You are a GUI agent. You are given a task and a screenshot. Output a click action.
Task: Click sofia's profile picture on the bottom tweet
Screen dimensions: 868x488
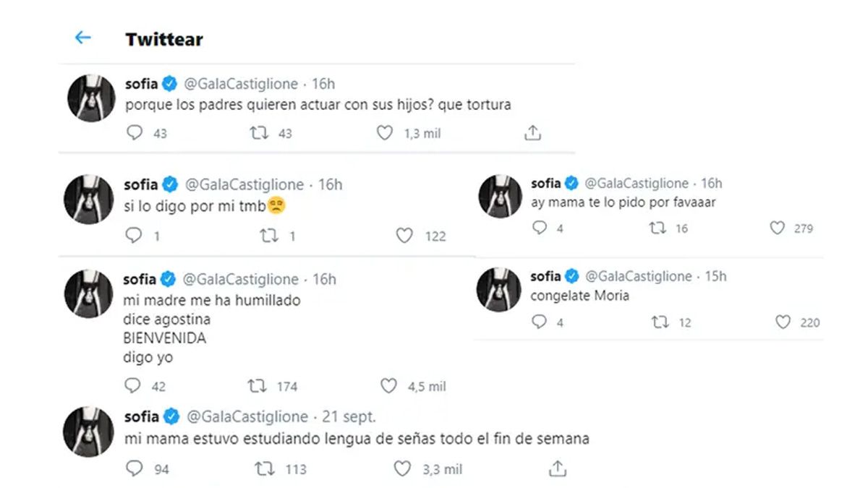coord(88,430)
